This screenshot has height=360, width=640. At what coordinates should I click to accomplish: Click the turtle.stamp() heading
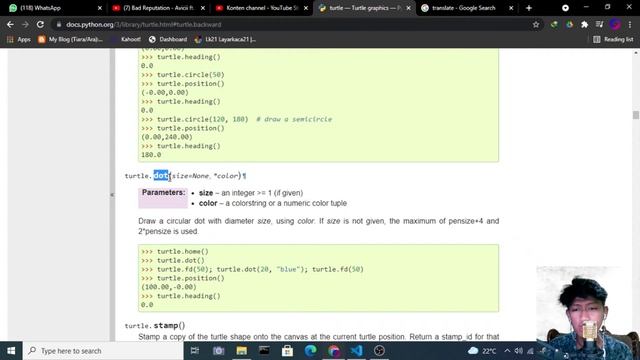155,325
